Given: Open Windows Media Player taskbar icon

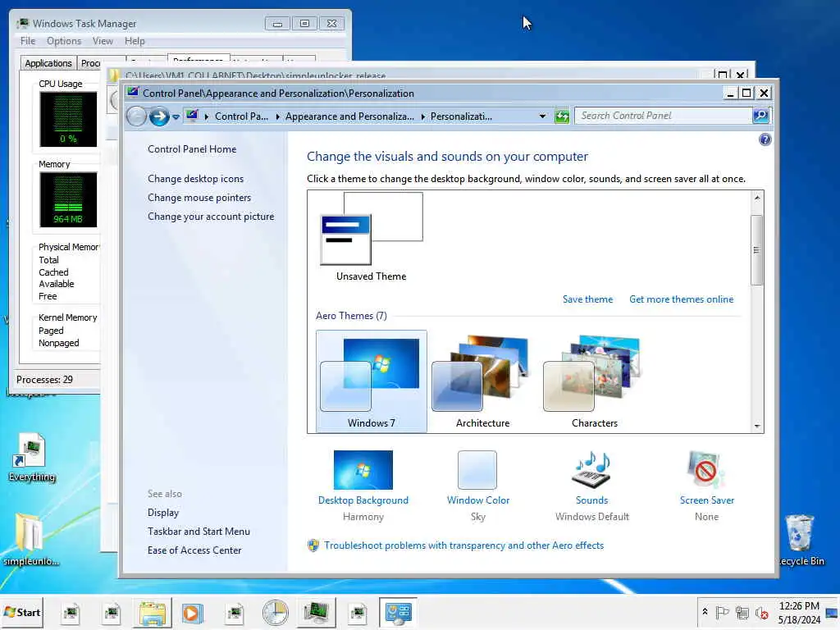Looking at the screenshot, I should (192, 613).
